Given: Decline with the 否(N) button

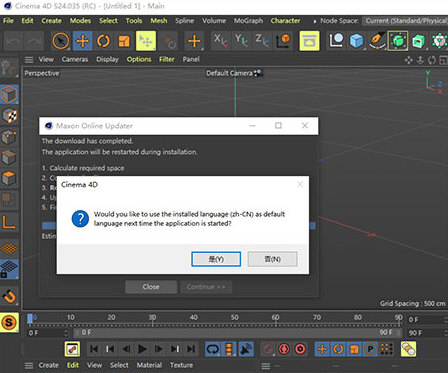Looking at the screenshot, I should coord(273,259).
